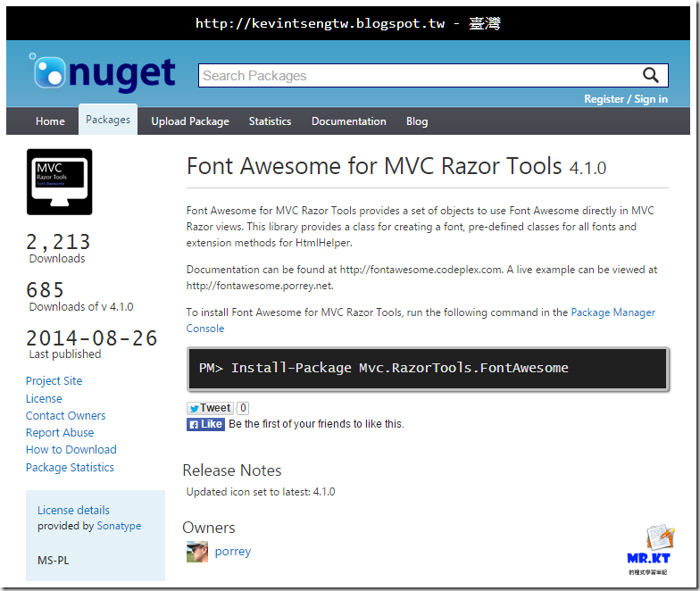This screenshot has width=700, height=591.
Task: Click the Facebook Like button
Action: [205, 424]
